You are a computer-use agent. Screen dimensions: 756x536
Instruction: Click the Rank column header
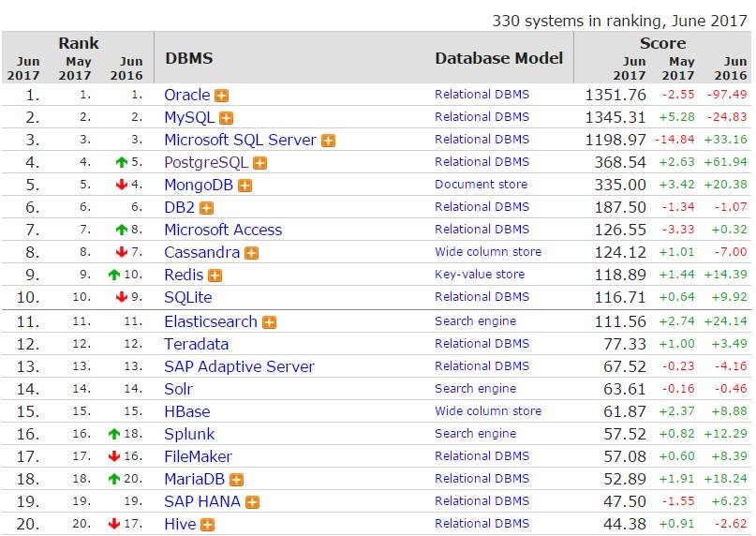[x=79, y=43]
